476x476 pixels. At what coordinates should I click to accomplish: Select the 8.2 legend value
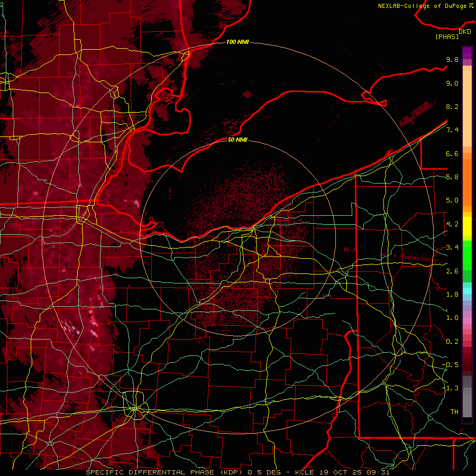(x=452, y=106)
